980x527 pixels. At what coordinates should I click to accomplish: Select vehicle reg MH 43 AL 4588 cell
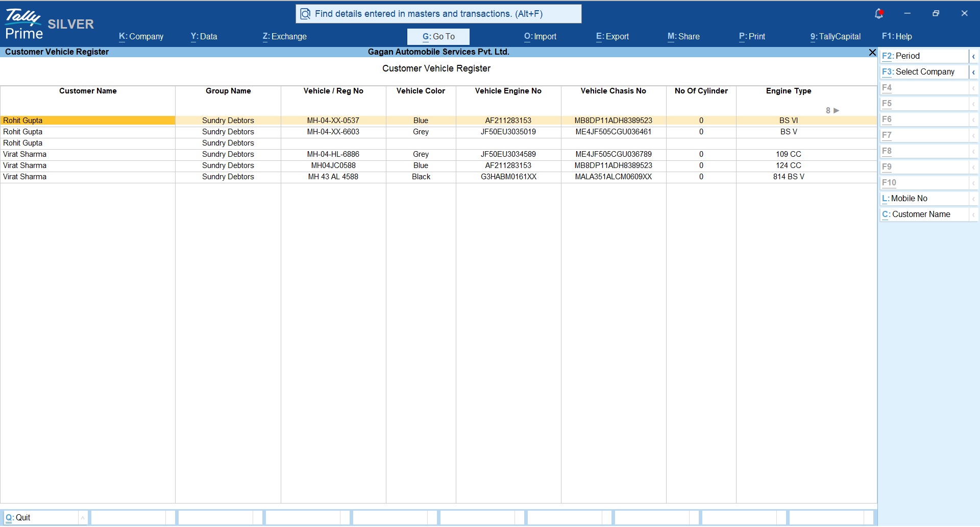tap(333, 177)
